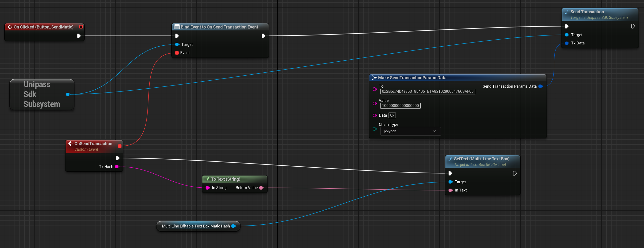Click the SetText output execution pin

click(x=515, y=173)
